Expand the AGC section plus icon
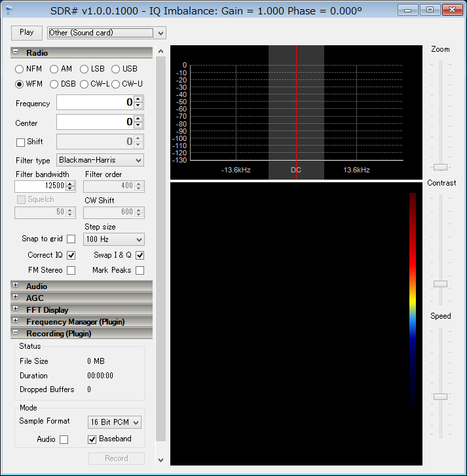This screenshot has height=476, width=467. [x=16, y=298]
